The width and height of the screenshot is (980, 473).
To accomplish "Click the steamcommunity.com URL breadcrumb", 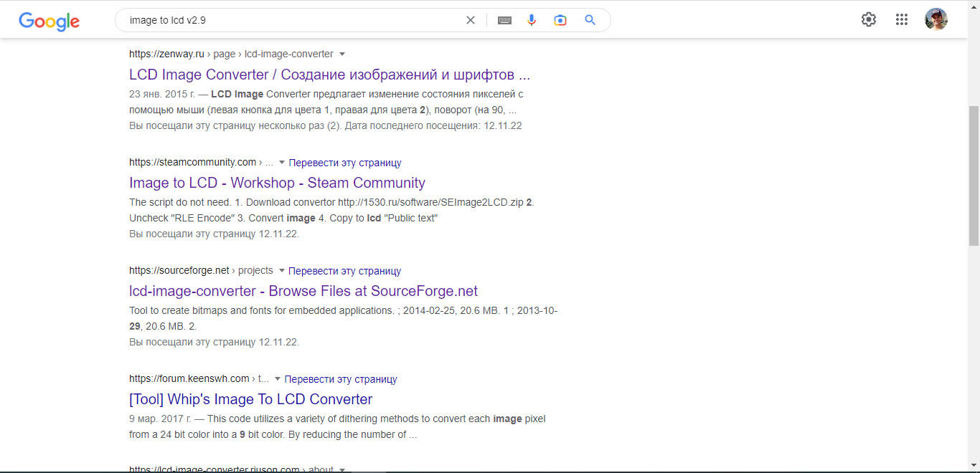I will pyautogui.click(x=201, y=162).
